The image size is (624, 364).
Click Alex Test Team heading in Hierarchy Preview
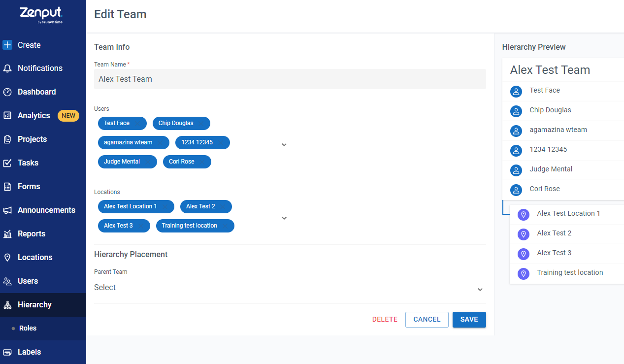tap(550, 70)
